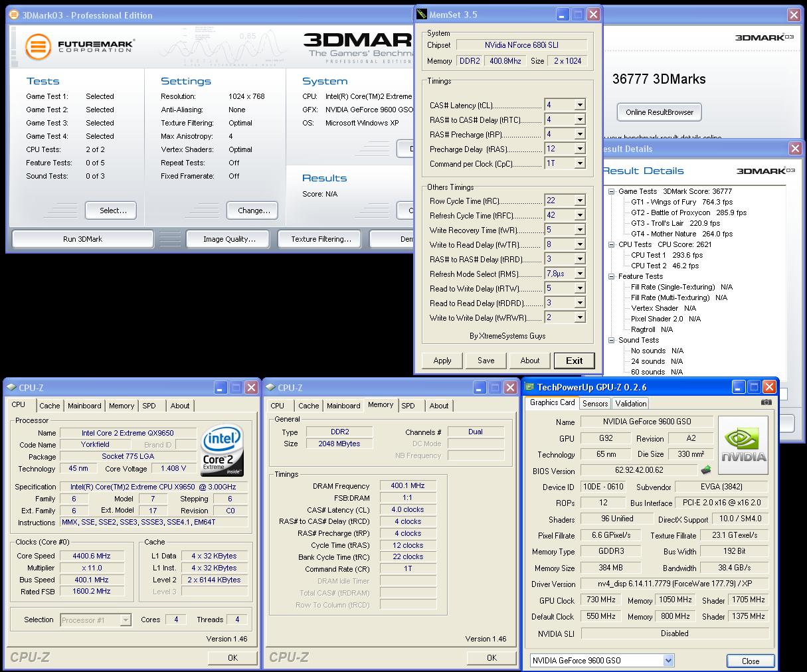
Task: Open RAS# to CAS# Delay (tRTC) dropdown
Action: coord(580,120)
